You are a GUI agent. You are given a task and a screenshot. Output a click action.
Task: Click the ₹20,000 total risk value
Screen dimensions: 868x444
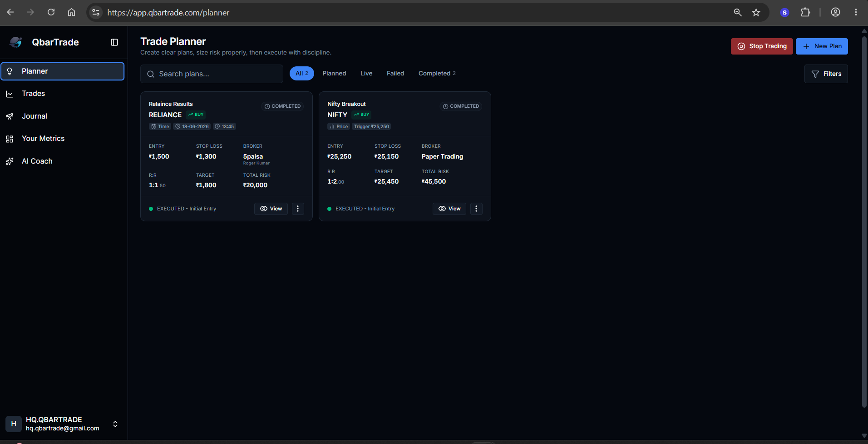255,185
